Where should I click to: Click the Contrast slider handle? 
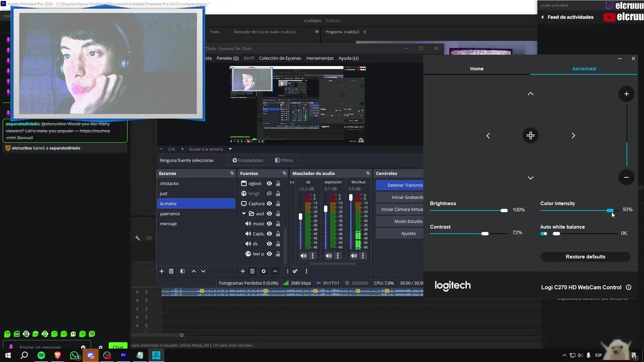[485, 233]
